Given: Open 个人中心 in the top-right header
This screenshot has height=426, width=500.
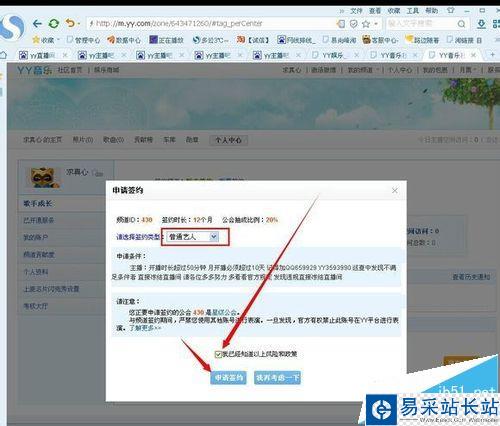Looking at the screenshot, I should pyautogui.click(x=399, y=70).
